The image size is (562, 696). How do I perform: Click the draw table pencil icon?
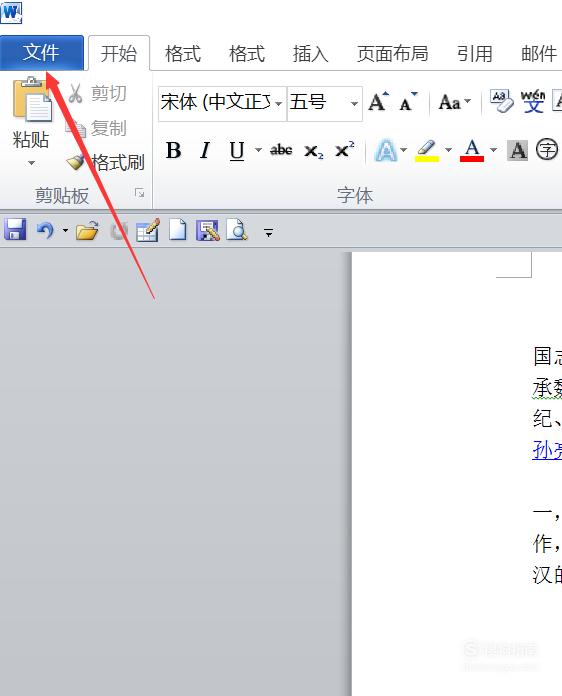[x=148, y=230]
